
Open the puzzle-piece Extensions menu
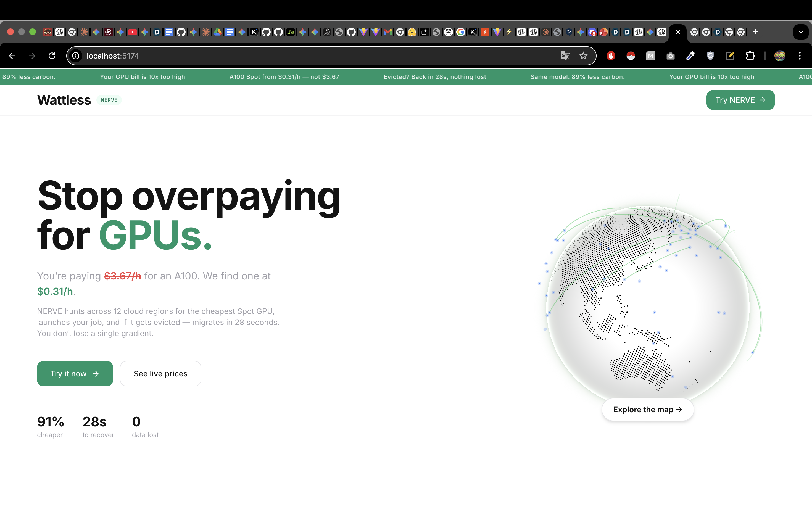[750, 56]
